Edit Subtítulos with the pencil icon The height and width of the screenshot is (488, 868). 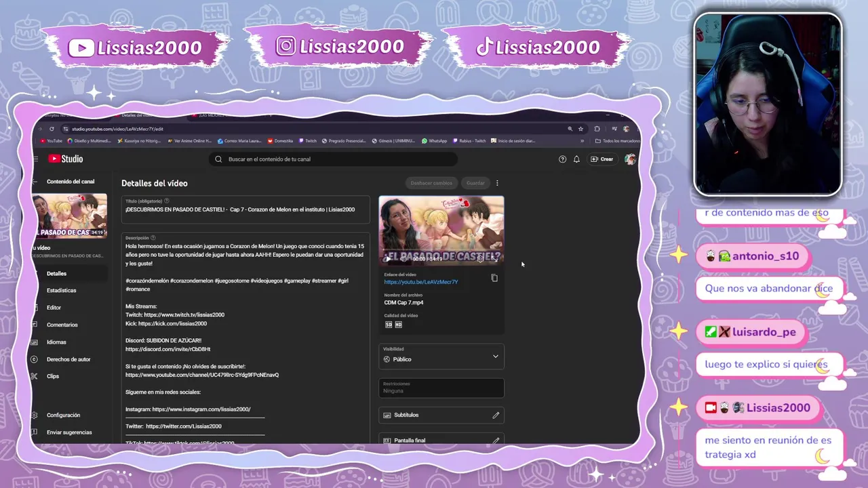pos(496,415)
